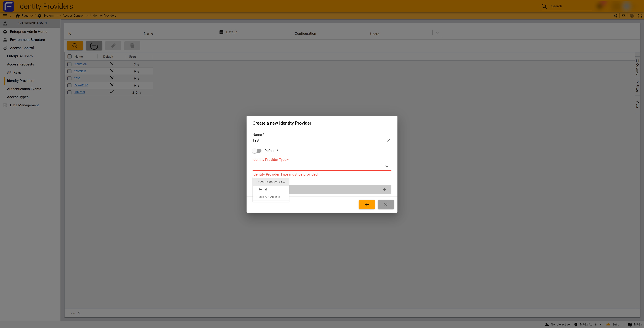Open the Build menu chevron
The image size is (644, 328).
(622, 325)
